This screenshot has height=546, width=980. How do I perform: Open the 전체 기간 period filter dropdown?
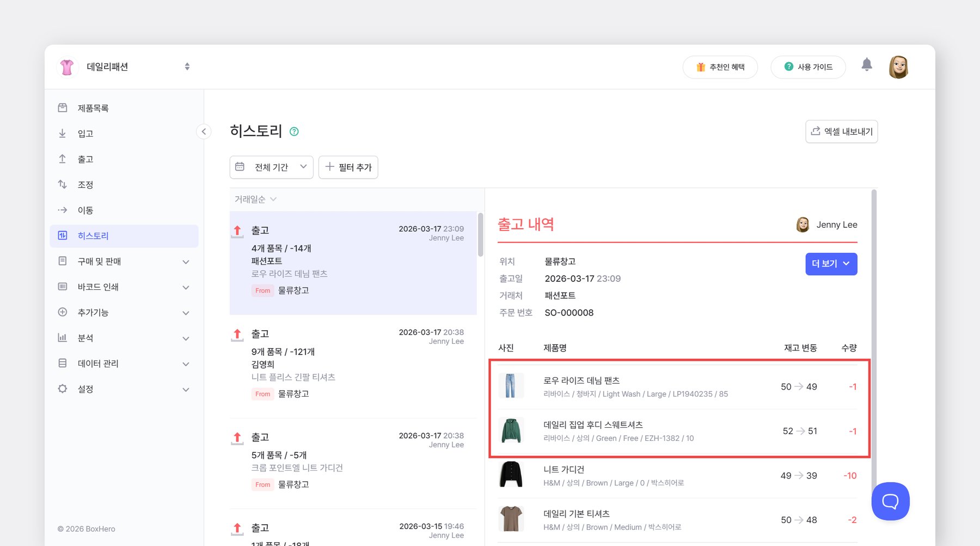[x=271, y=167]
